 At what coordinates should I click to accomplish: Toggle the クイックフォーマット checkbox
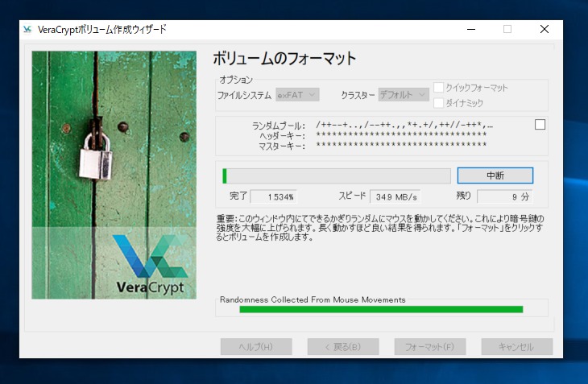[439, 88]
